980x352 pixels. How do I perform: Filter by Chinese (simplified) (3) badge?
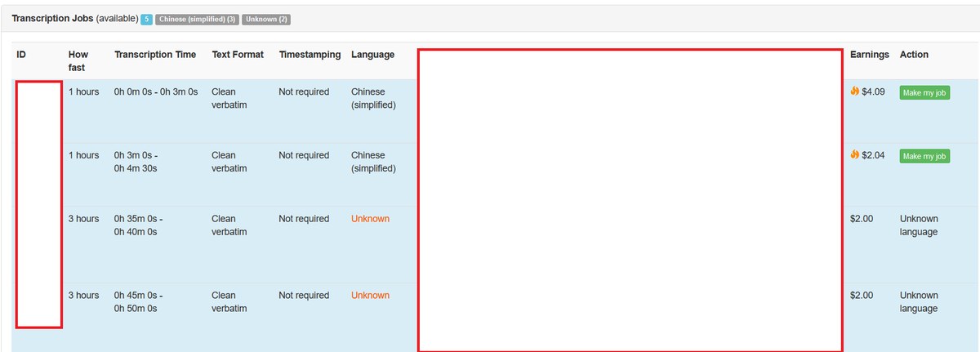pyautogui.click(x=198, y=19)
